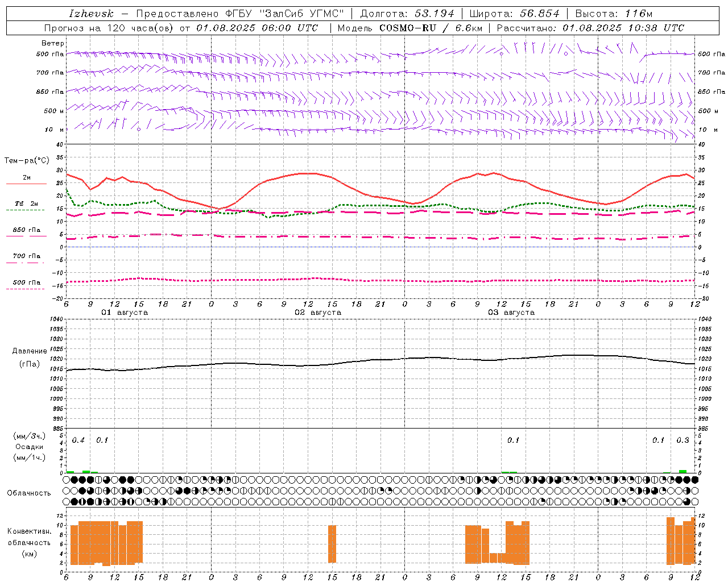Click the 'Рассчитано: 01.08.2025 10:38 UTC' timestamp
Viewport: 728px width, 582px height.
click(x=590, y=28)
